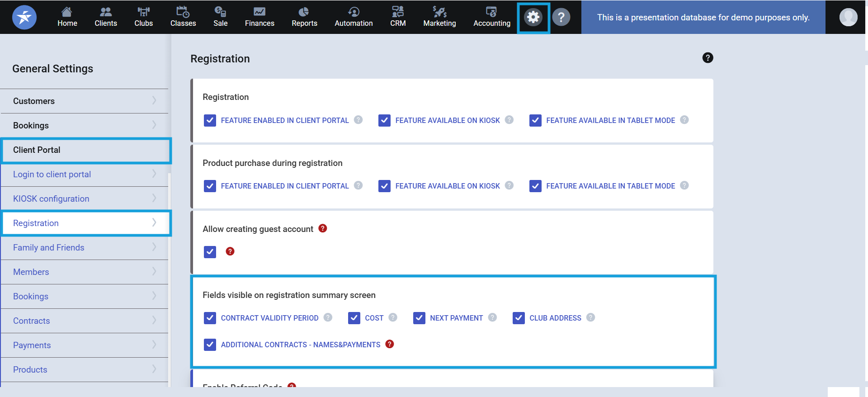868x397 pixels.
Task: Open the user profile avatar
Action: [848, 18]
